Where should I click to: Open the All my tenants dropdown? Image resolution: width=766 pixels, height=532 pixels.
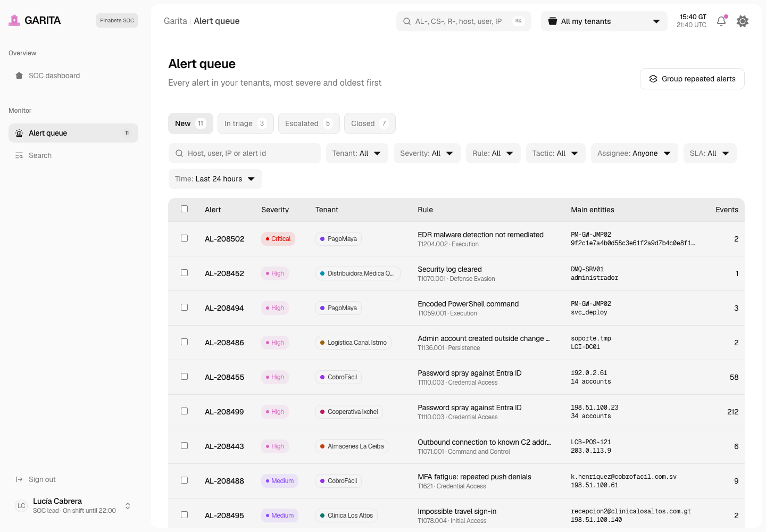[604, 21]
